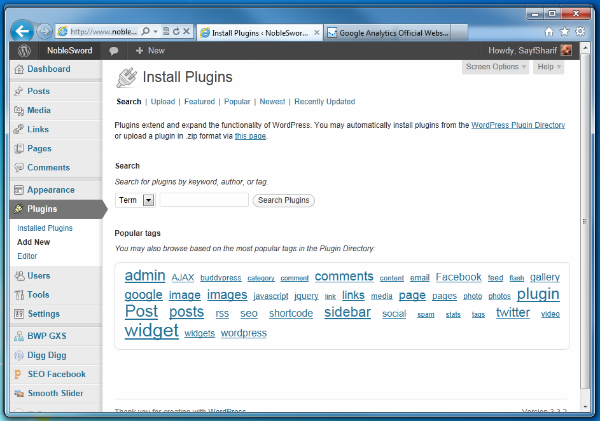Screen dimensions: 600x421
Task: Expand the Screen Options panel
Action: click(495, 67)
